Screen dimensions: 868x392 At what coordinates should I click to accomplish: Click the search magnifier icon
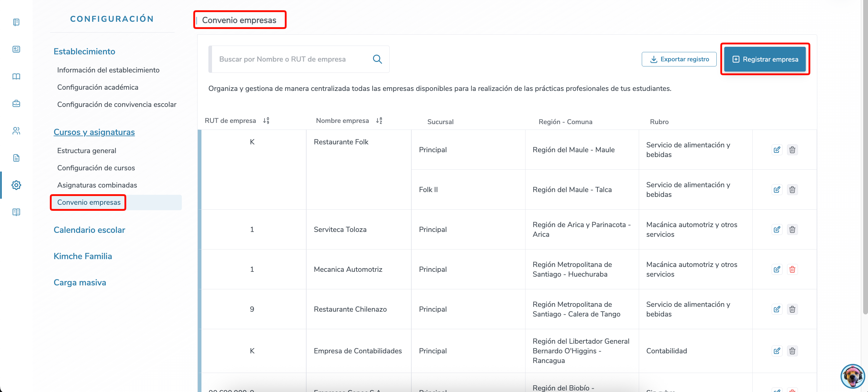(x=378, y=59)
